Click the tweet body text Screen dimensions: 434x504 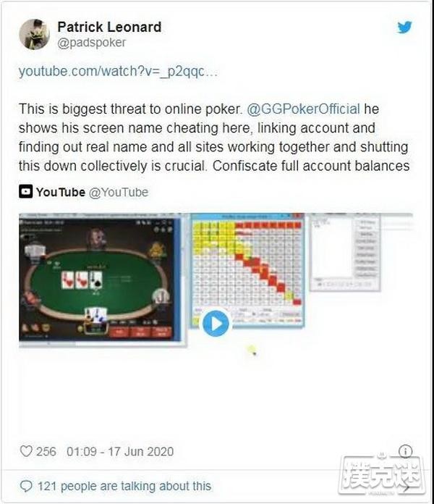pyautogui.click(x=214, y=138)
